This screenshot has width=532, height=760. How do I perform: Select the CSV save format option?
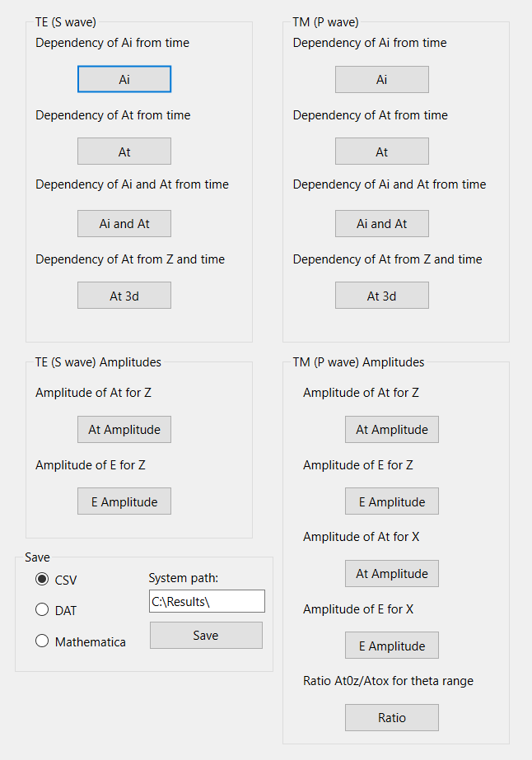56,579
